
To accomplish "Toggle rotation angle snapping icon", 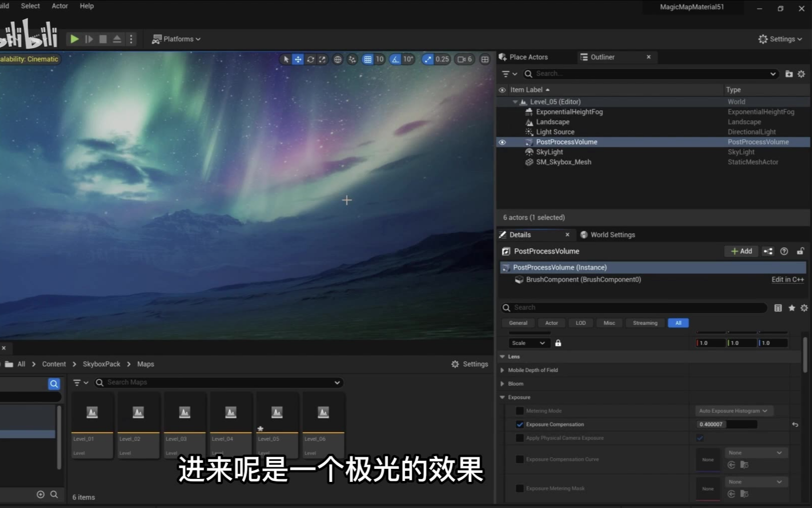I will click(396, 59).
